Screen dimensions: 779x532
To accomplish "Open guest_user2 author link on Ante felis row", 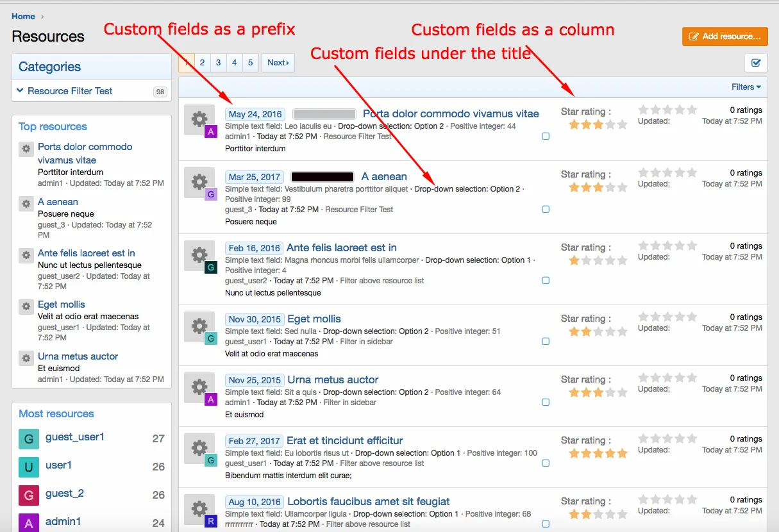I will pyautogui.click(x=246, y=281).
